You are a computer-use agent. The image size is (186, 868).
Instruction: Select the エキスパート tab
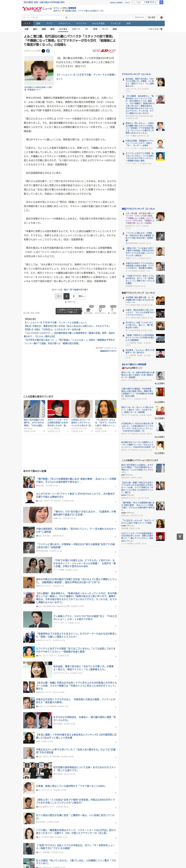coord(64,24)
